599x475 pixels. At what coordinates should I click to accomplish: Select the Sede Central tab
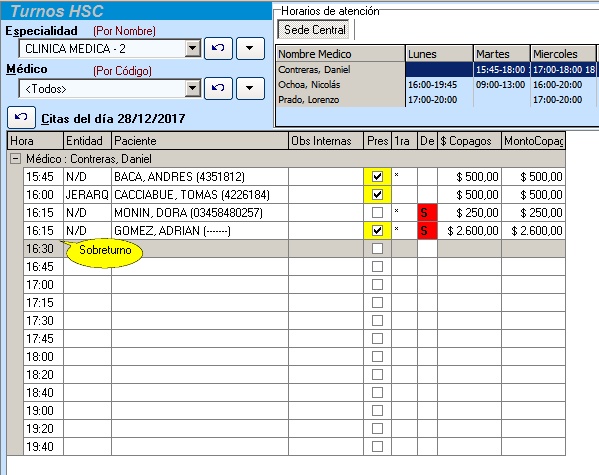pos(314,30)
